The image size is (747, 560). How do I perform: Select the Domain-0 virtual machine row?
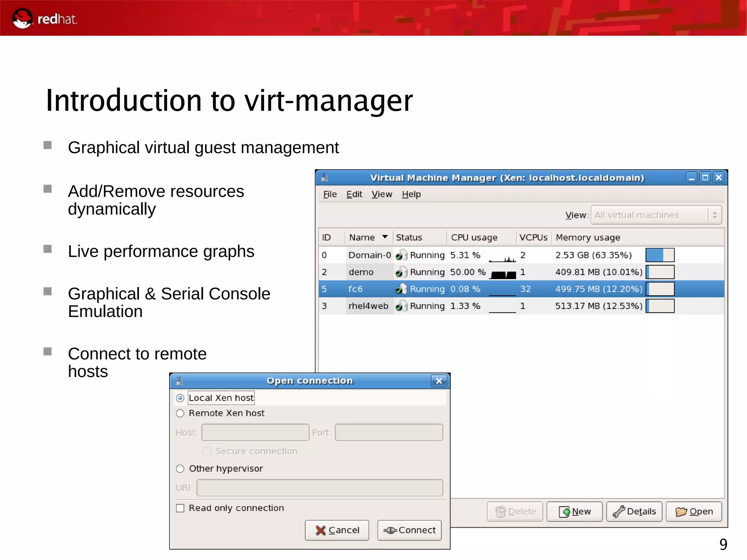521,255
